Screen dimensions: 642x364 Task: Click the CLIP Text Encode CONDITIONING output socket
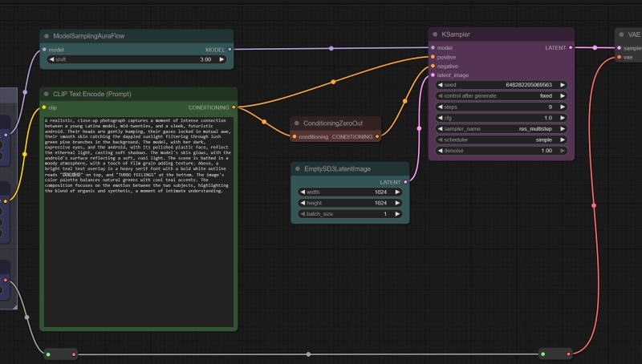coord(233,107)
